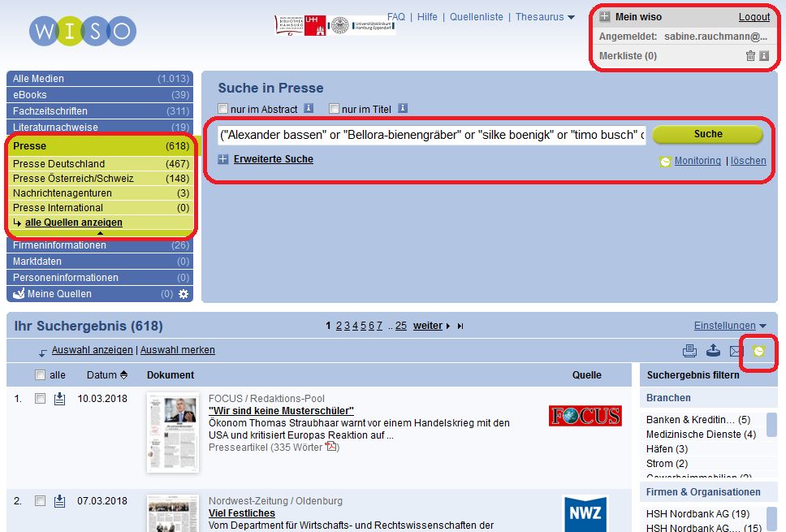Export results with the upload icon
786x532 pixels.
point(713,351)
